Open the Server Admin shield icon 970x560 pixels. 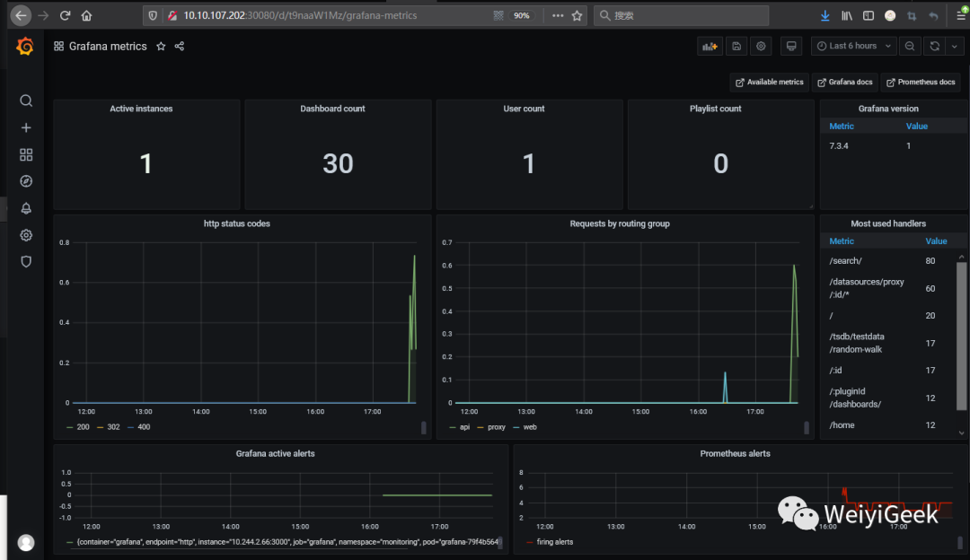[26, 261]
